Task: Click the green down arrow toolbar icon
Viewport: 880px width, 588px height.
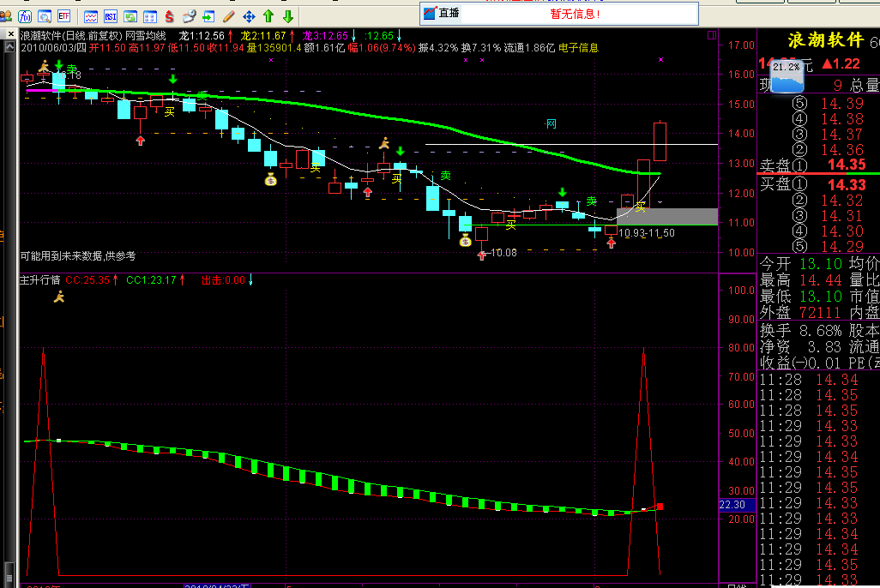Action: tap(288, 16)
